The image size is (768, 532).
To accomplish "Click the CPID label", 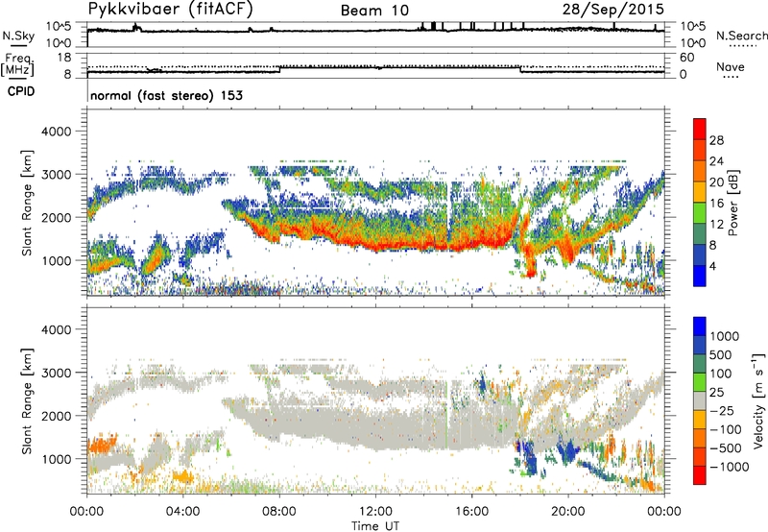I will point(21,91).
